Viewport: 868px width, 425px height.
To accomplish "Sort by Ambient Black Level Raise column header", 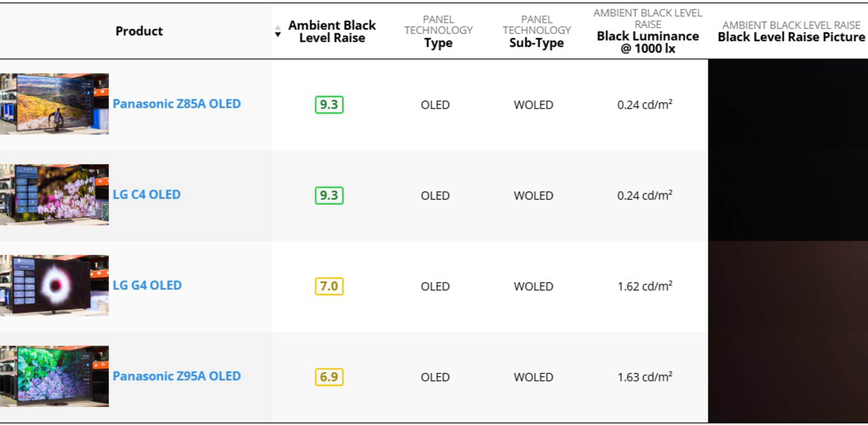I will coord(332,31).
